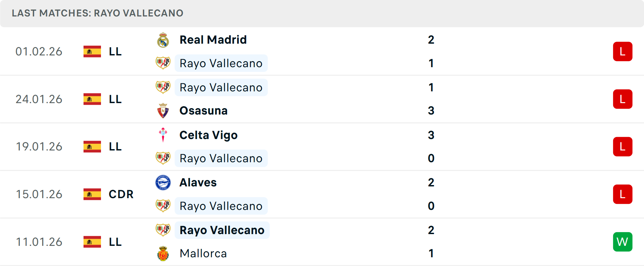Click the Real Madrid club crest
Viewport: 644px width, 266px height.
click(x=163, y=39)
